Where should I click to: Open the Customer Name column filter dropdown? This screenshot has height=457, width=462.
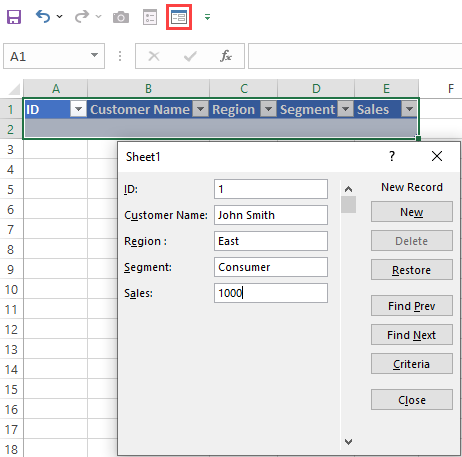pos(200,109)
